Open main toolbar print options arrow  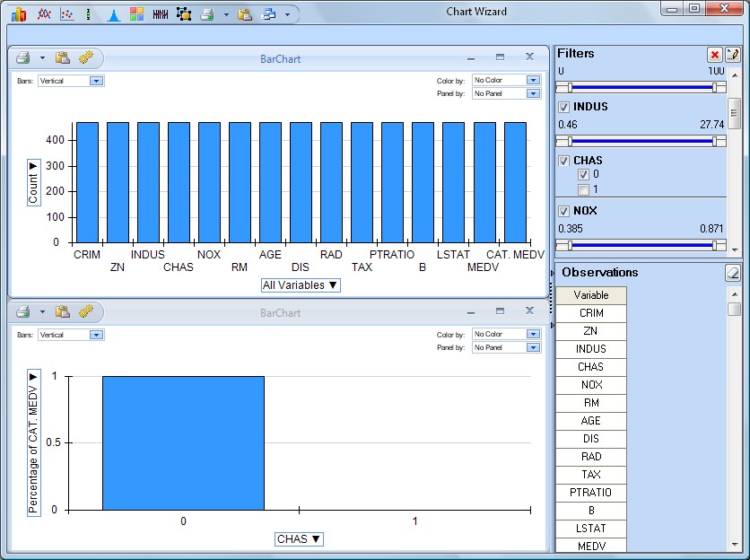click(226, 15)
